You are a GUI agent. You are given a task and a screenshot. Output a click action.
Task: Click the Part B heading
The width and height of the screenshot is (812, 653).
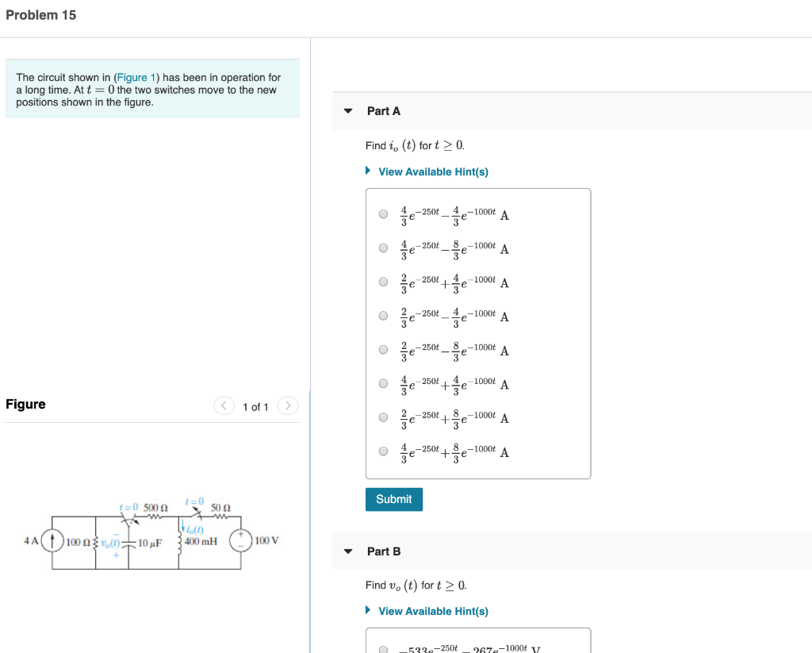tap(384, 551)
